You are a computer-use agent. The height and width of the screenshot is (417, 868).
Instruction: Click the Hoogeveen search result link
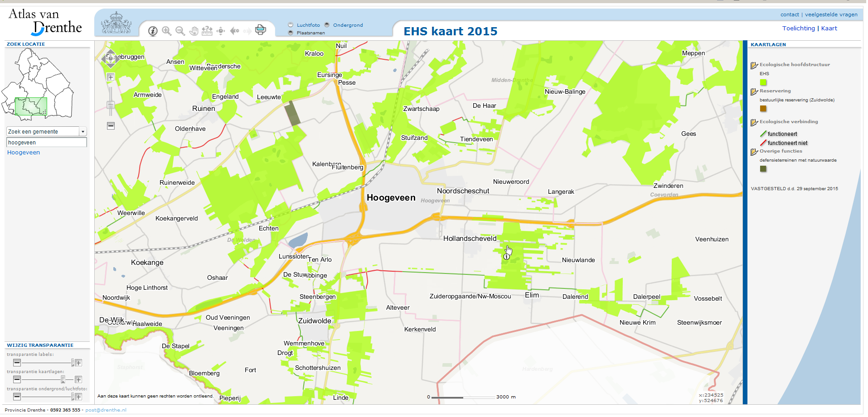click(x=24, y=153)
